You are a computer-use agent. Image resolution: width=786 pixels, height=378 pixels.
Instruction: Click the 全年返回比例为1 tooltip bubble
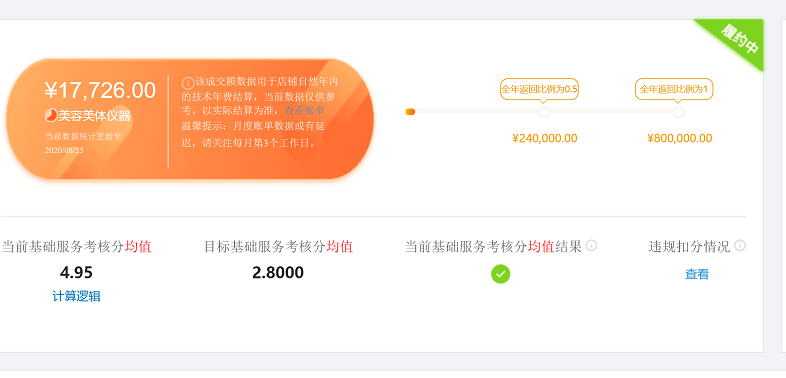674,89
